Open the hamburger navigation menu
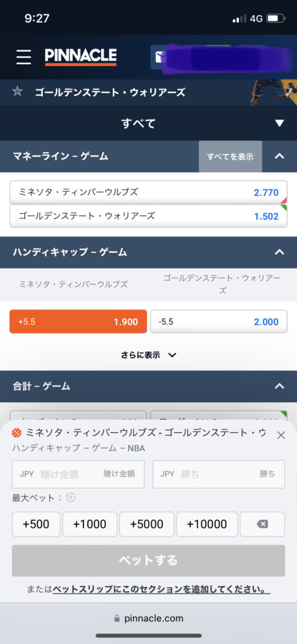The height and width of the screenshot is (644, 297). [x=24, y=57]
